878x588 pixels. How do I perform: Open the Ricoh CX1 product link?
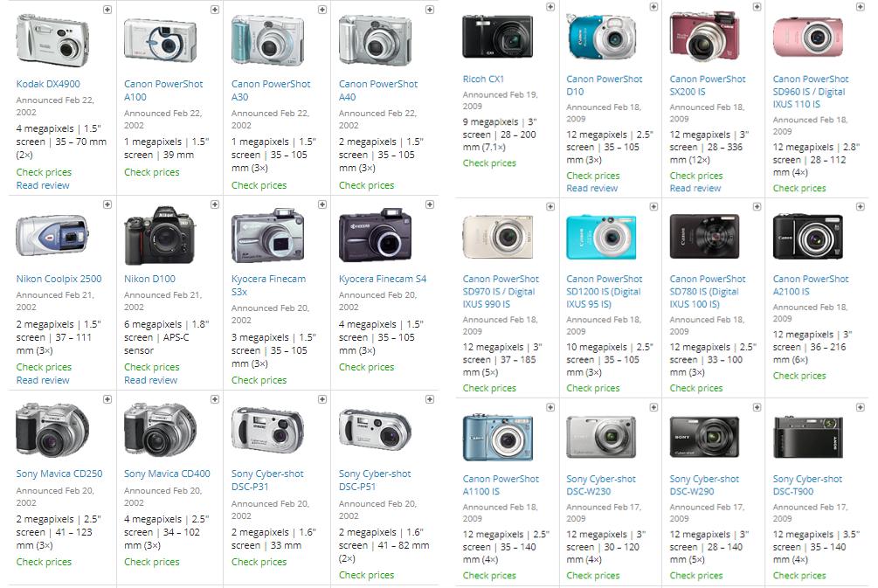(483, 79)
